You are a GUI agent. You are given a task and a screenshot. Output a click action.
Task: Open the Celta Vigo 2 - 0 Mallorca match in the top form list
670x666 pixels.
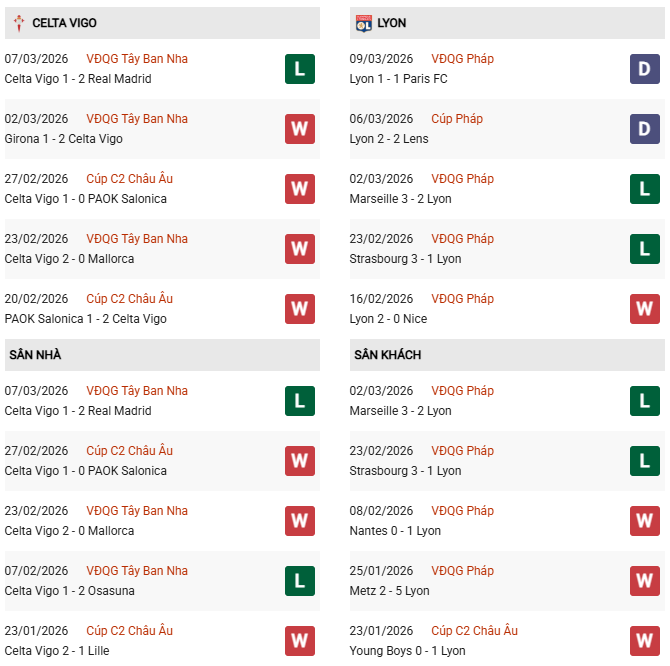point(69,259)
